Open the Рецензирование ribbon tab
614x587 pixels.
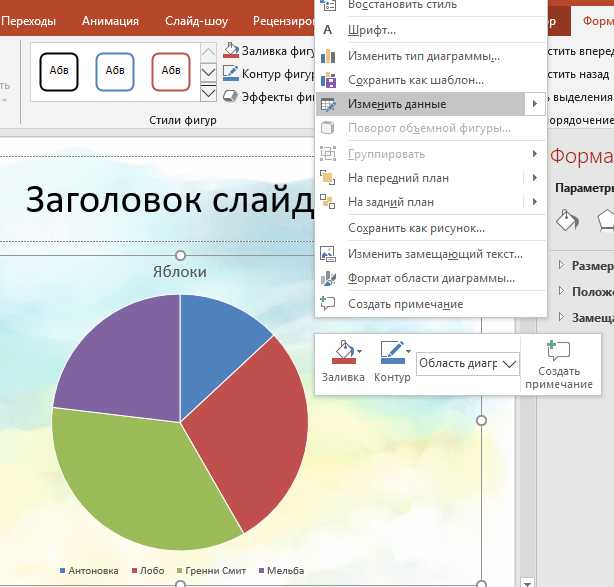[x=283, y=21]
